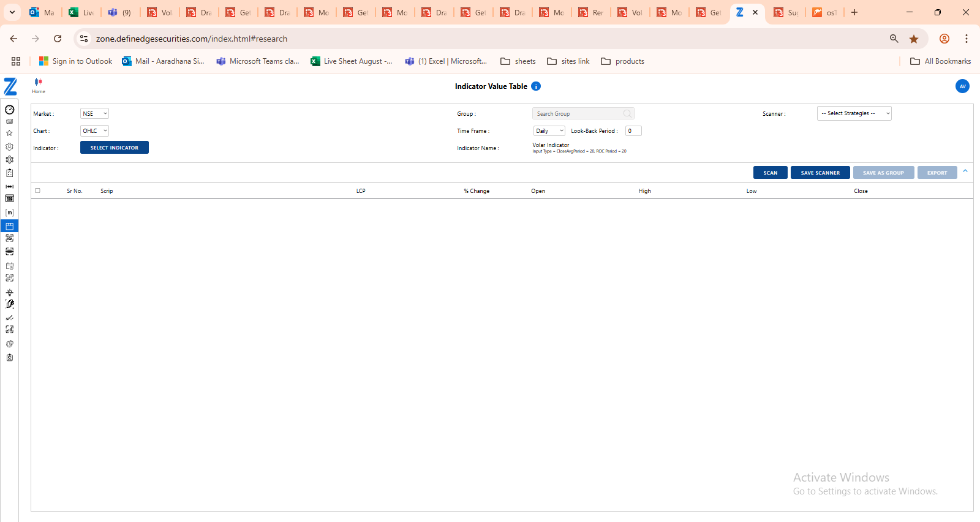
Task: Switch to the Ren browser tab
Action: click(x=591, y=12)
